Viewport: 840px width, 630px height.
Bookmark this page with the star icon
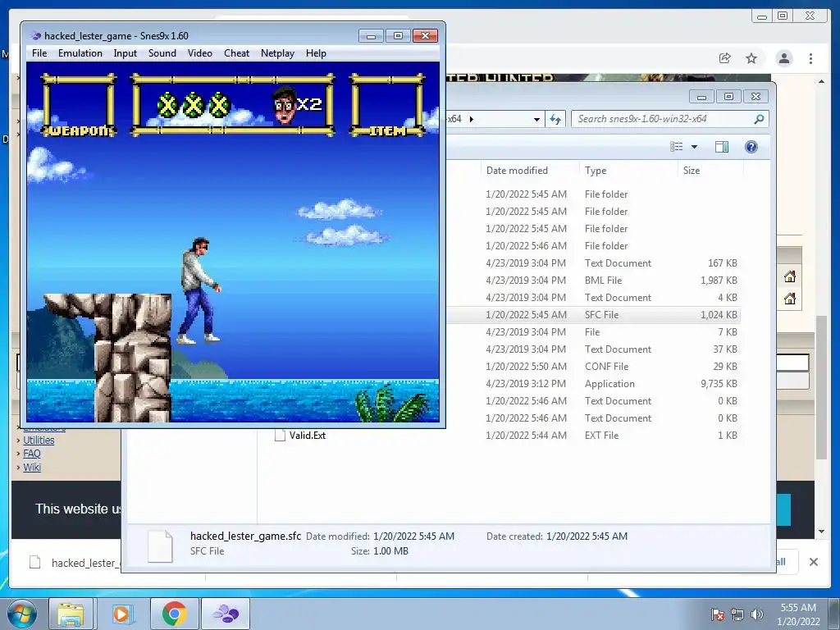(751, 58)
